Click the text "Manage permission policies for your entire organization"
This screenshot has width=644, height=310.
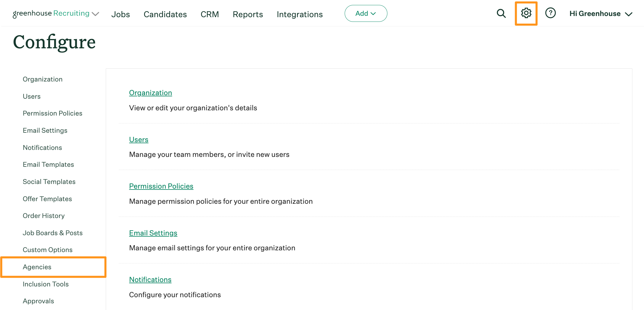click(x=221, y=201)
